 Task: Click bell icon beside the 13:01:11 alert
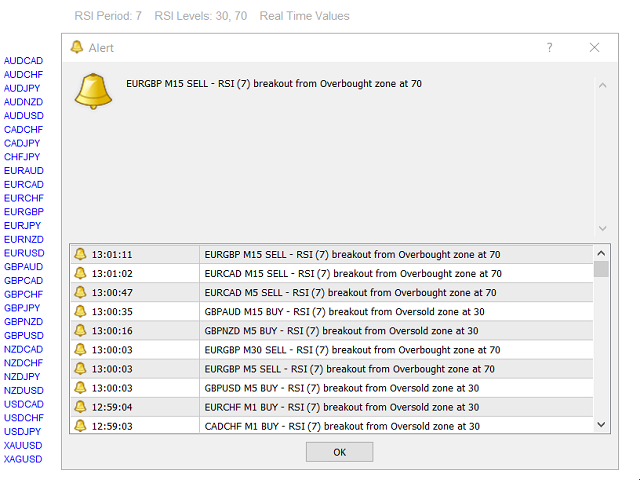80,254
